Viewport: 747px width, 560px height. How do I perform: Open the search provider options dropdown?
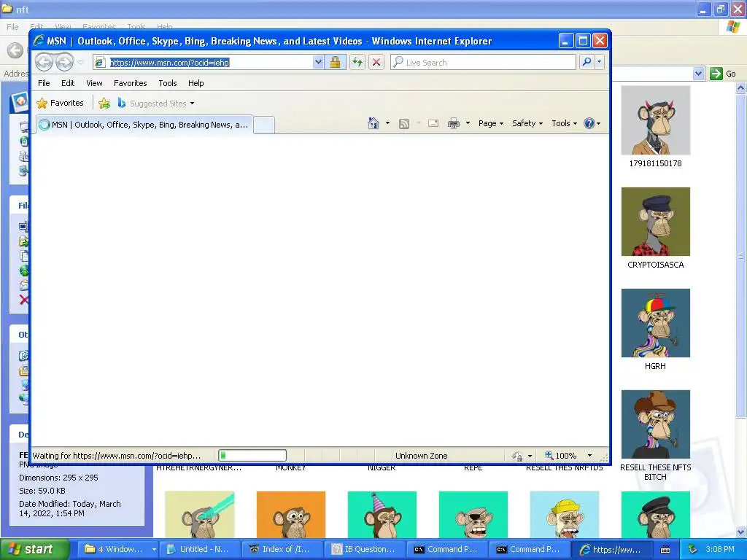click(x=600, y=62)
